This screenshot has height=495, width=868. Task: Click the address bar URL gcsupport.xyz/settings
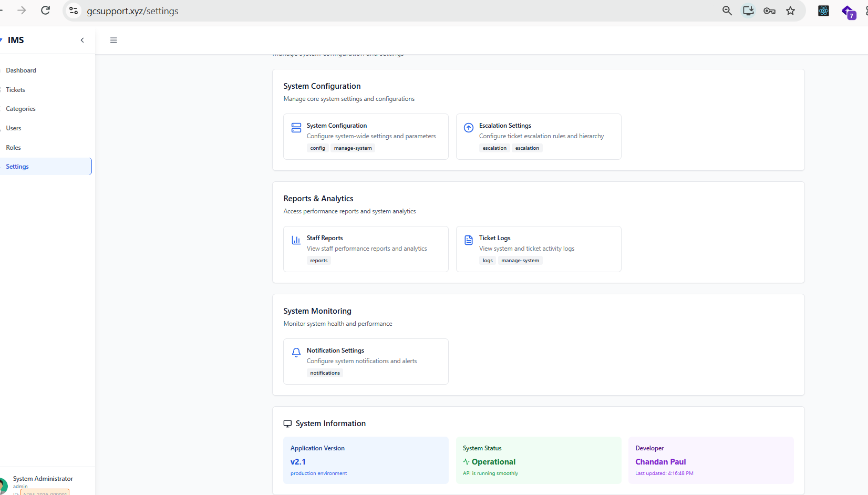point(132,11)
